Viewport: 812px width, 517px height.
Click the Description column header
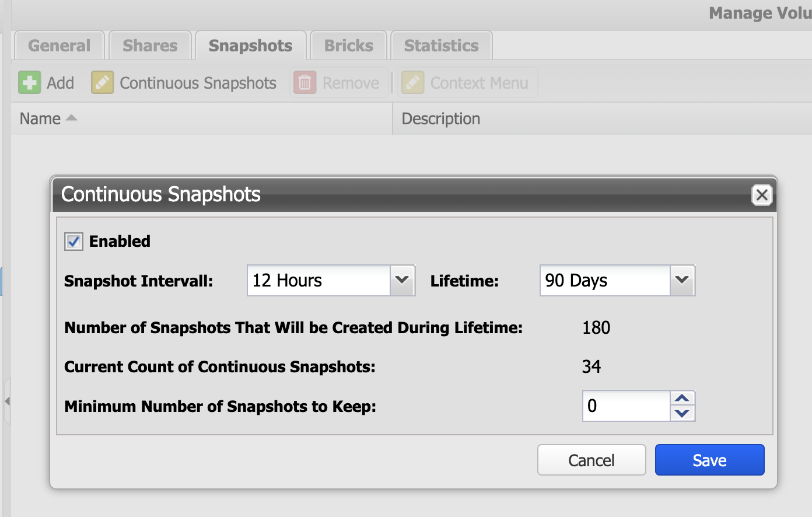(441, 118)
